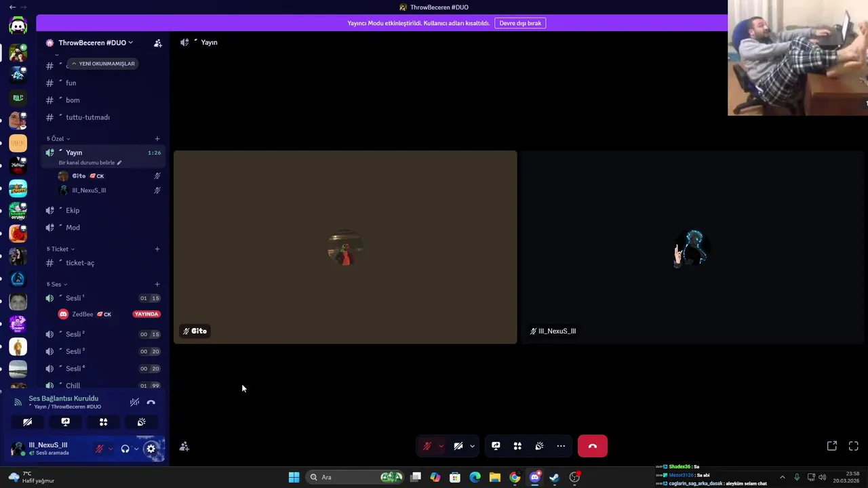Viewport: 868px width, 488px height.
Task: Start an activity from the sidebar voice panel
Action: (x=103, y=422)
